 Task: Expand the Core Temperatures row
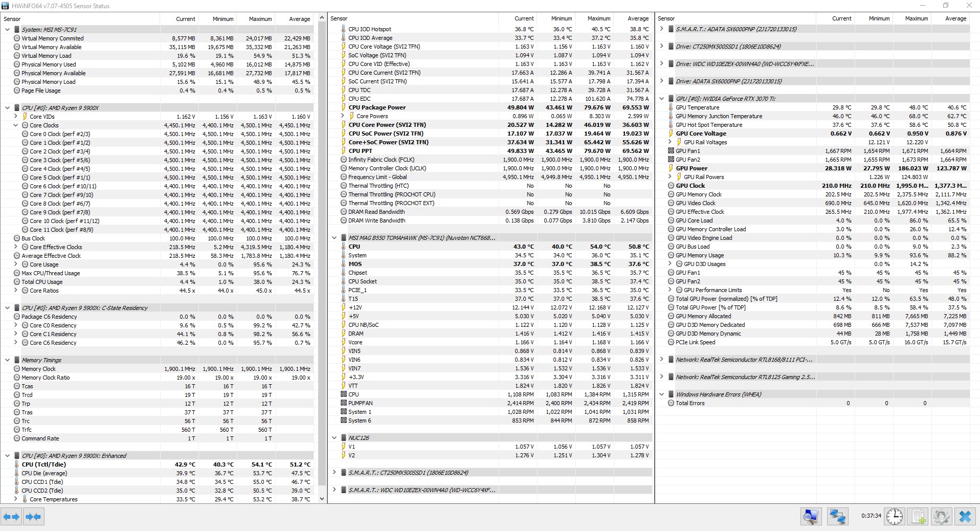tap(15, 499)
